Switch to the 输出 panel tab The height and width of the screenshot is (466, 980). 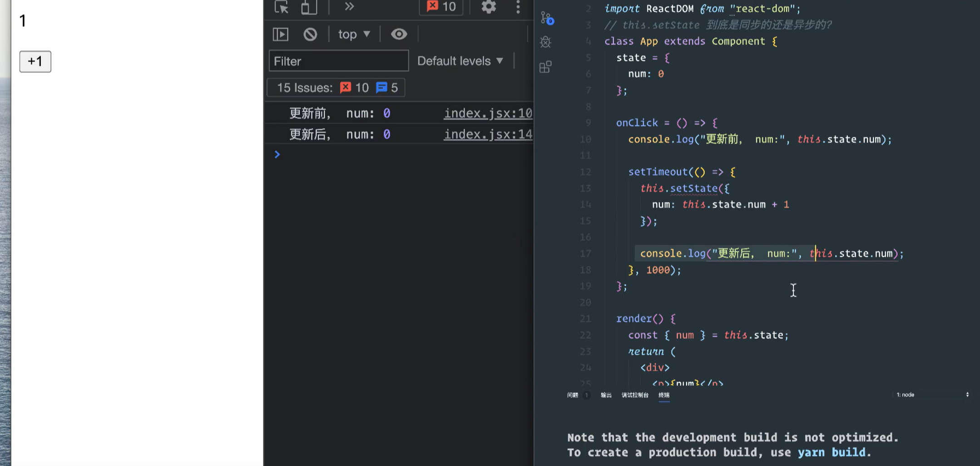click(x=606, y=395)
